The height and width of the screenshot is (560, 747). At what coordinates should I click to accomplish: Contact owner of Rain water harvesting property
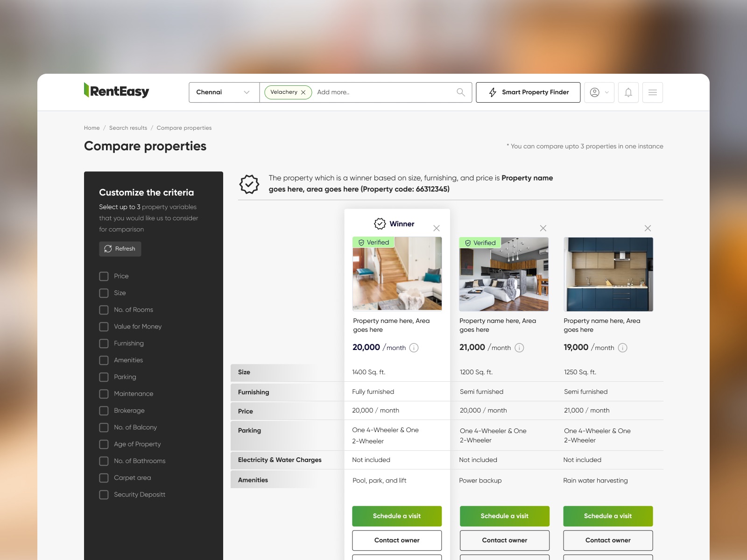click(608, 540)
